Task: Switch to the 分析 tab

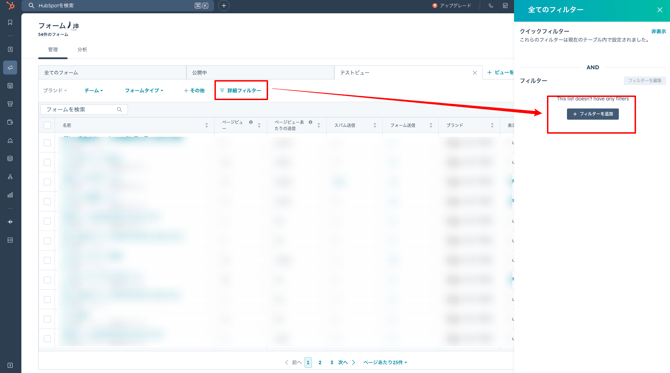Action: pyautogui.click(x=82, y=50)
